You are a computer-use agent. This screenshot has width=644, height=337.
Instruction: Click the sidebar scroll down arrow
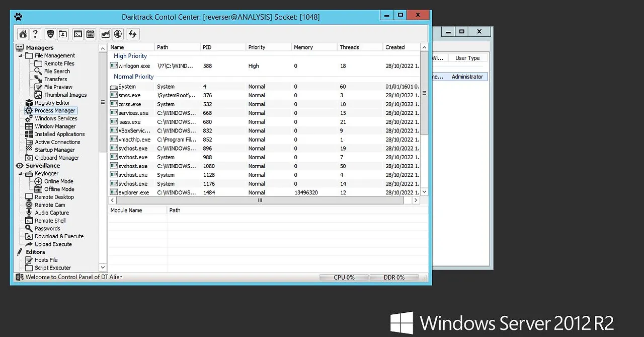point(103,267)
